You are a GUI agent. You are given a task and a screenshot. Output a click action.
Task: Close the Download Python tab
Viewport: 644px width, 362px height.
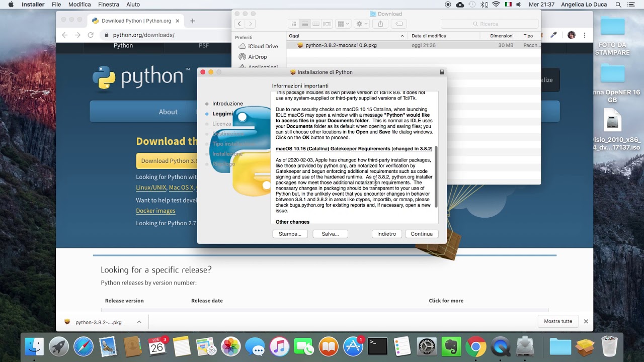(x=177, y=21)
